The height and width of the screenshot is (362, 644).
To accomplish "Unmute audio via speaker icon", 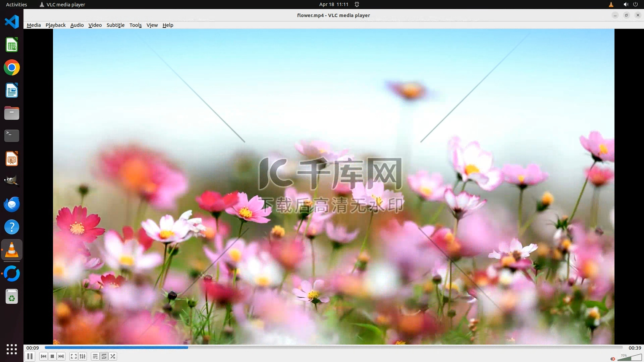I will coord(613,359).
